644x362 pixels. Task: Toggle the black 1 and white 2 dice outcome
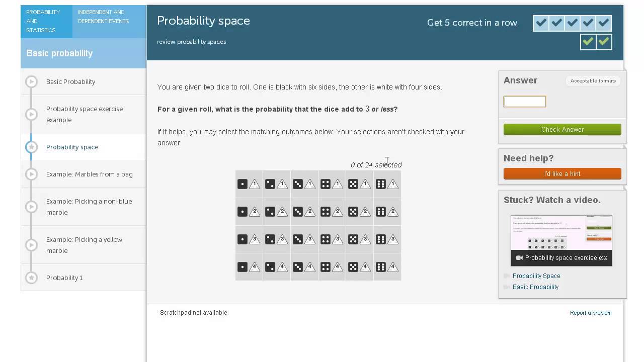point(249,212)
